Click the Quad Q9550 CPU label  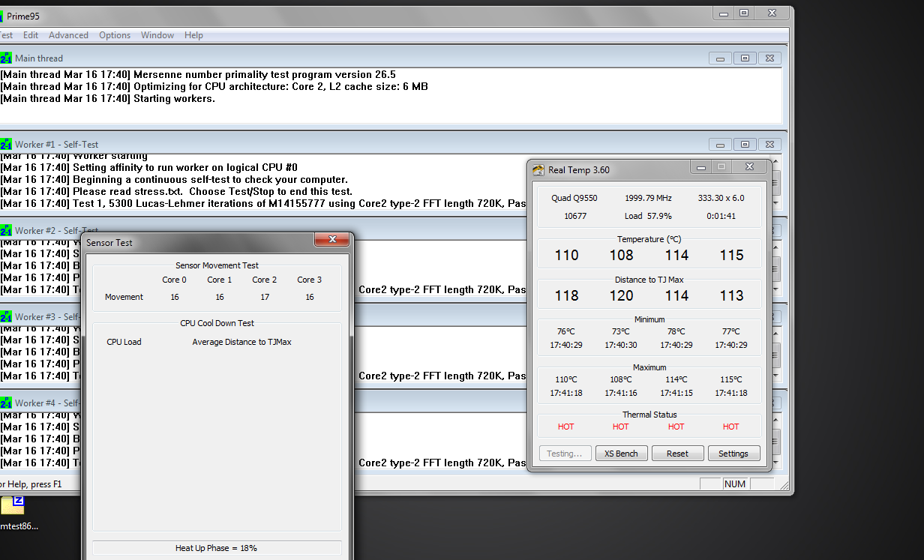(576, 198)
